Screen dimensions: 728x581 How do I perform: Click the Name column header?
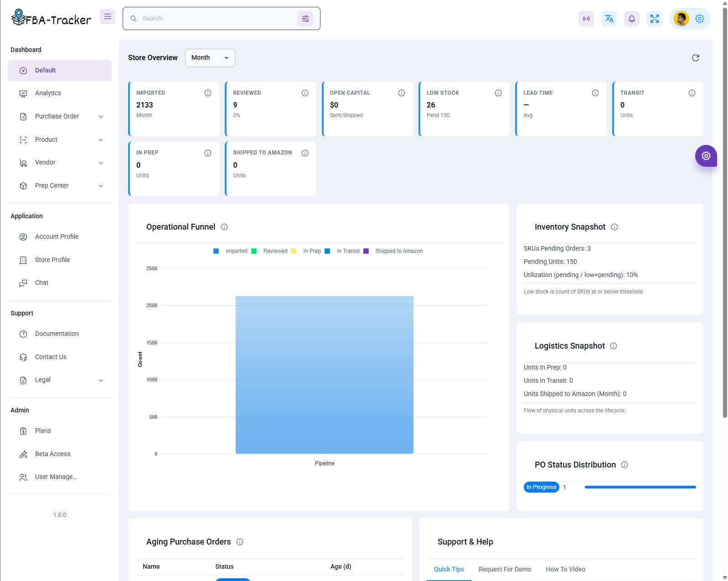tap(151, 567)
